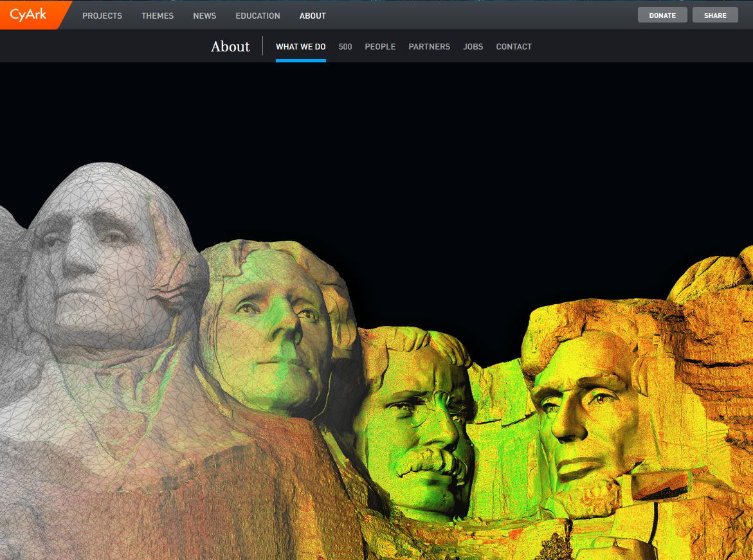This screenshot has height=560, width=753.
Task: Click the About section heading
Action: pos(230,46)
